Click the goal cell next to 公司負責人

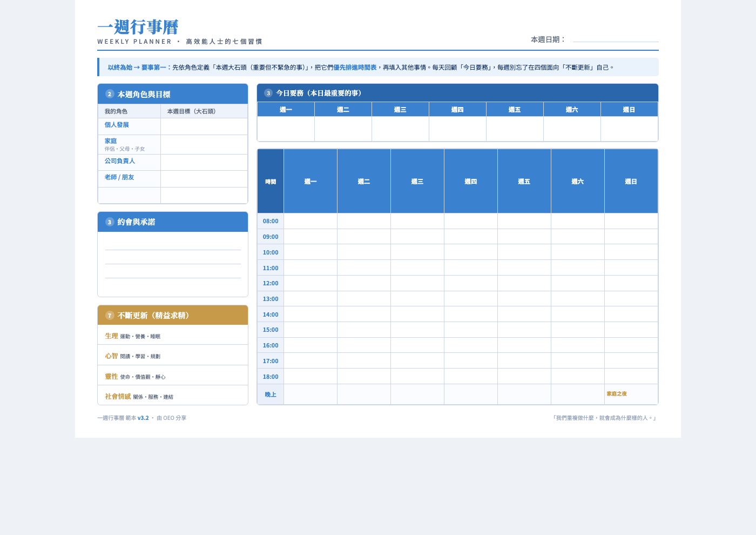click(204, 163)
